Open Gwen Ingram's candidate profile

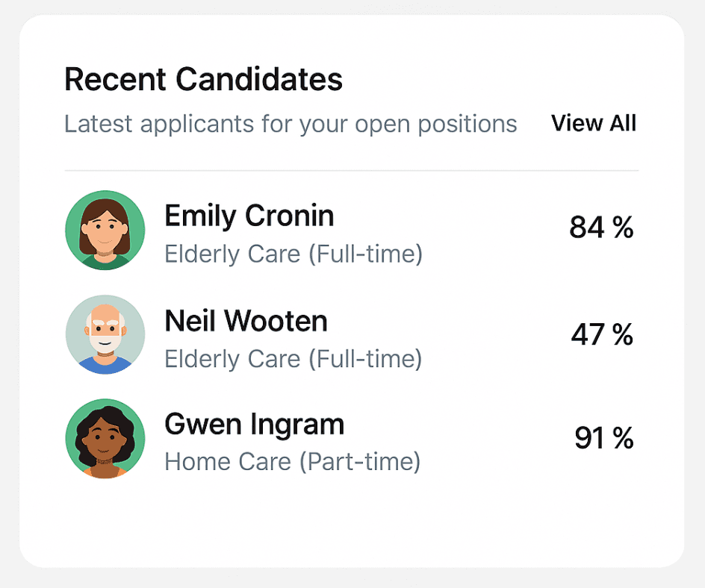[x=254, y=424]
